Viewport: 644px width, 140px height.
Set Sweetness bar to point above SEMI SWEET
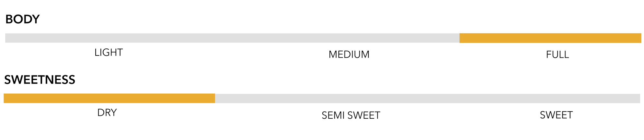coord(351,98)
